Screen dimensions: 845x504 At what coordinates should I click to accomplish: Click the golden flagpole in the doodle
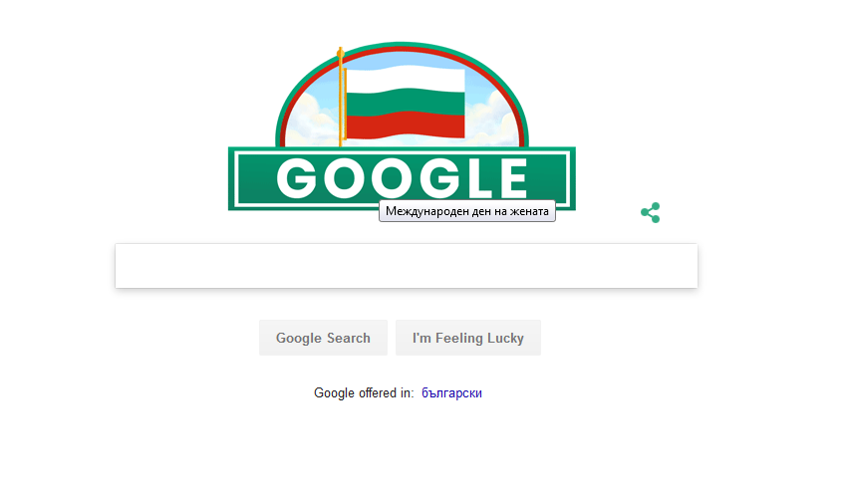(341, 97)
